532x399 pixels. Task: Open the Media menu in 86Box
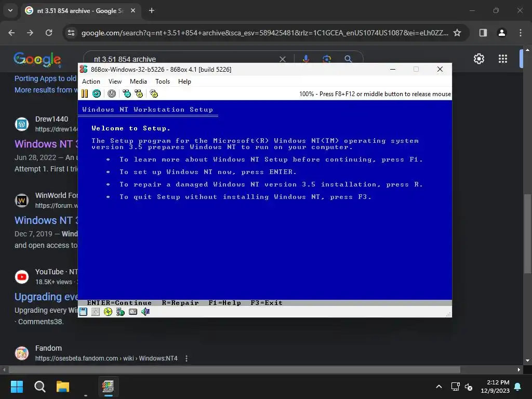pyautogui.click(x=138, y=82)
